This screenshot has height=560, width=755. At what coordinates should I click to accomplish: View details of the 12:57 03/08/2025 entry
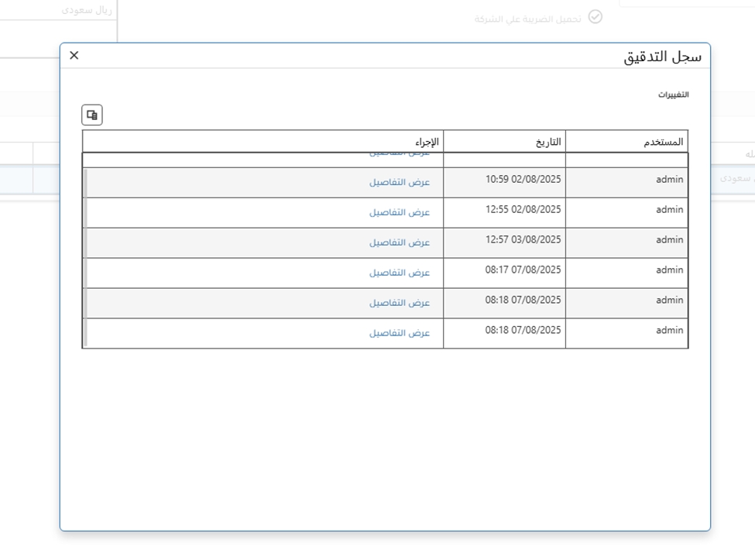(400, 242)
